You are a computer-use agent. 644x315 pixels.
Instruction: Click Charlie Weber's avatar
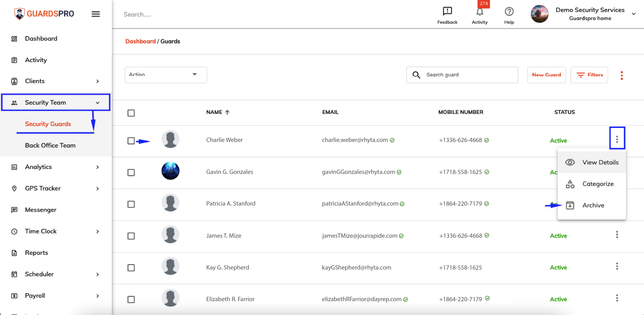click(x=170, y=139)
